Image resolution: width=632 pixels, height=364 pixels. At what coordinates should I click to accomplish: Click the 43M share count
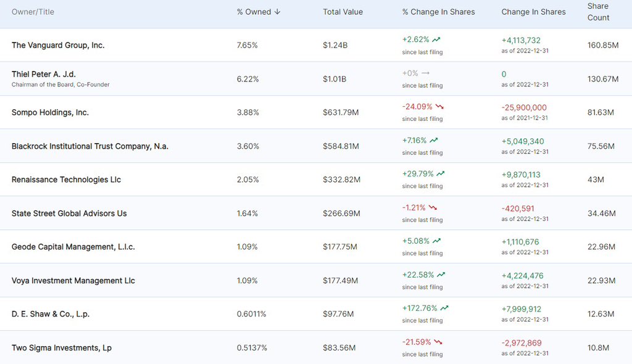click(596, 180)
